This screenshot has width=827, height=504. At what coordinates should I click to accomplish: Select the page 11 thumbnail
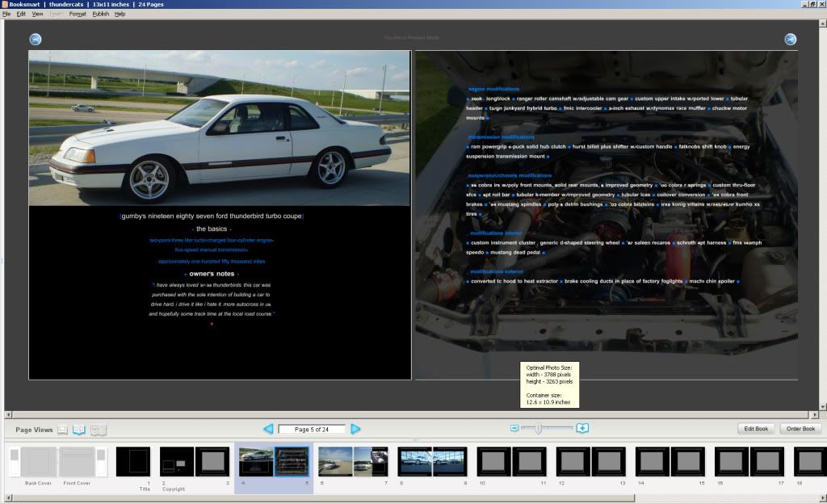(530, 461)
